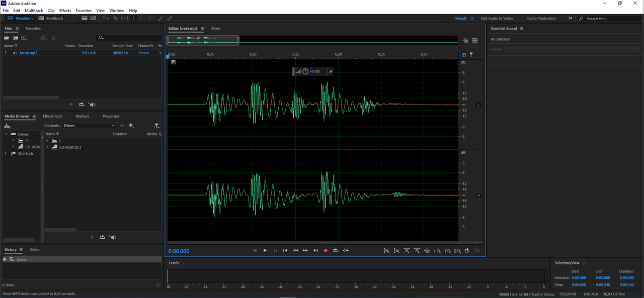
Task: Select the Move tool in top toolbar
Action: (106, 18)
